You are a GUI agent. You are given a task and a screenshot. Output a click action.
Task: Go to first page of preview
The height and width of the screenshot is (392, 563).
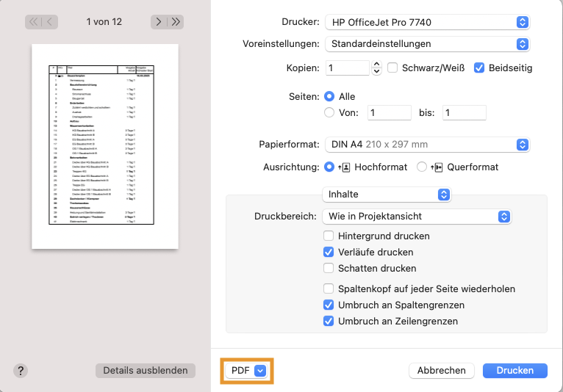point(33,22)
